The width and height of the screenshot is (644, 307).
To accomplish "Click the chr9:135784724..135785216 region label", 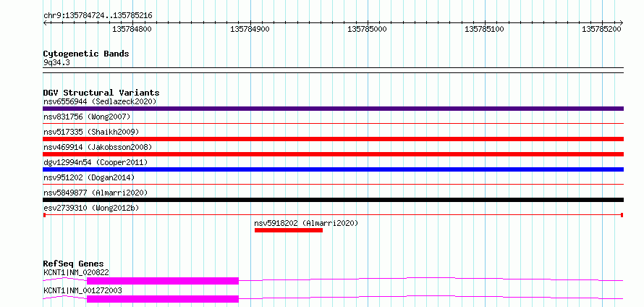I will tap(98, 16).
